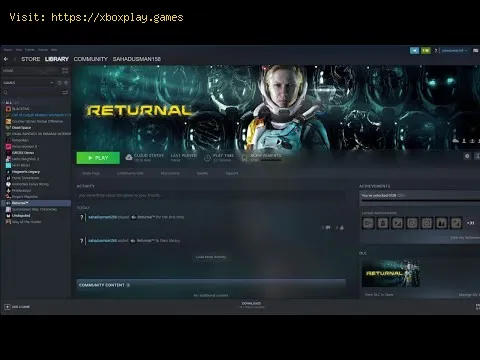The height and width of the screenshot is (360, 480).
Task: Toggle the ready-to-play filter icon
Action: (66, 83)
